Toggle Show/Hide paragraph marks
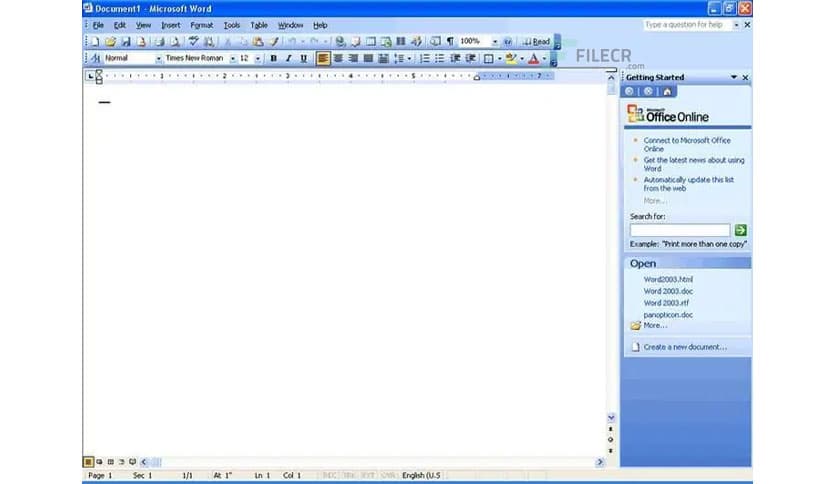The image size is (836, 484). [x=451, y=42]
